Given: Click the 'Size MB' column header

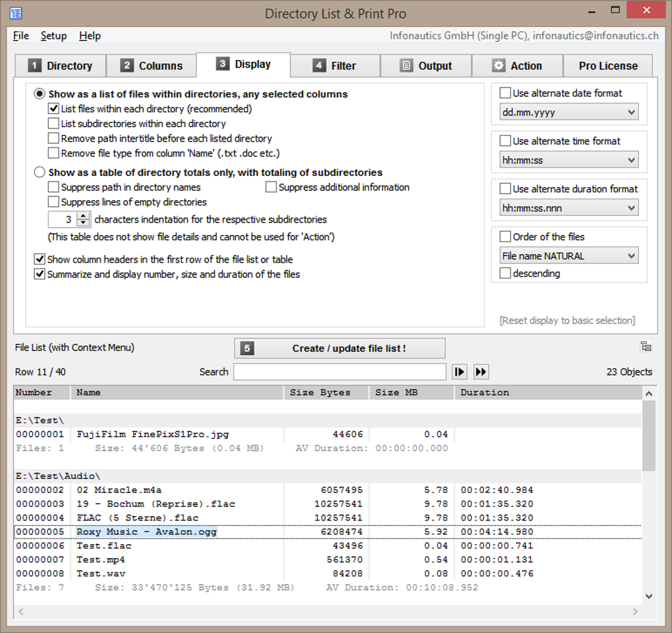Looking at the screenshot, I should pyautogui.click(x=411, y=392).
